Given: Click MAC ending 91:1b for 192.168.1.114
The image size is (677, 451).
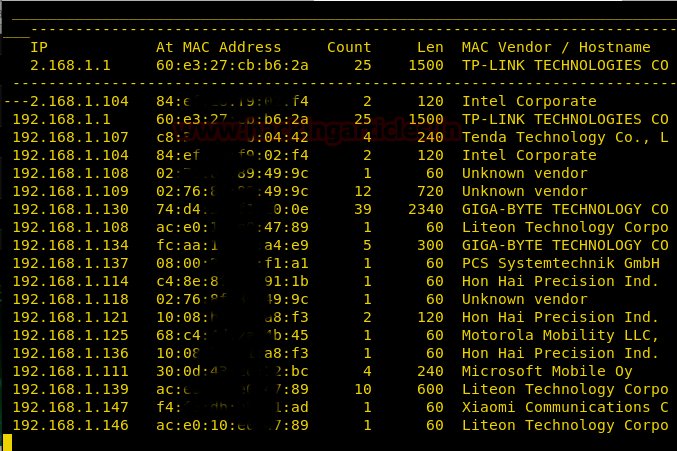Looking at the screenshot, I should [232, 281].
